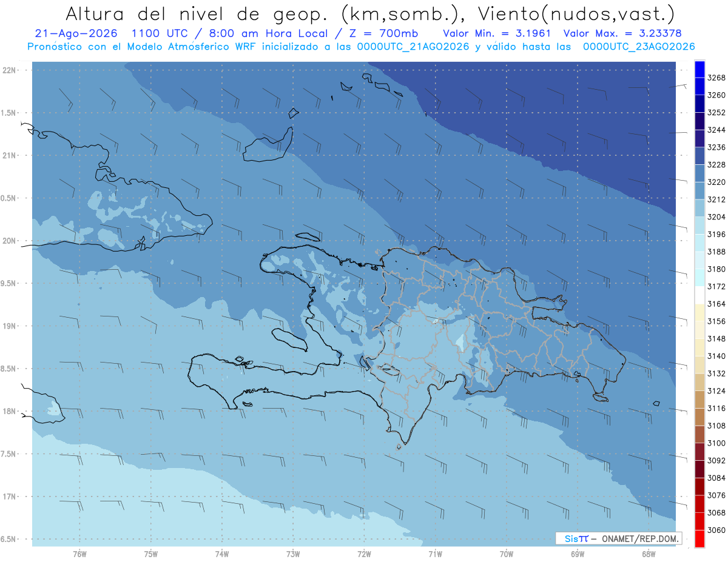This screenshot has width=728, height=562.
Task: Click legend value 3132
Action: [x=716, y=373]
